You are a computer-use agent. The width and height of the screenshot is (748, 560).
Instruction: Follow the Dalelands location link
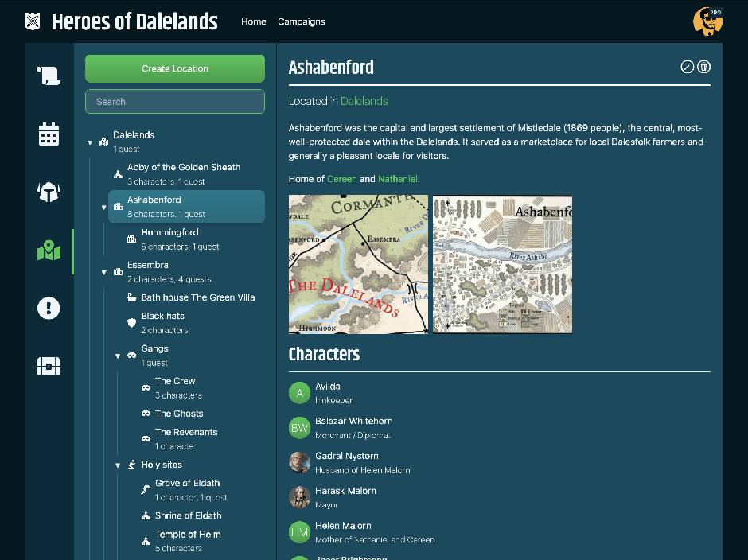364,101
